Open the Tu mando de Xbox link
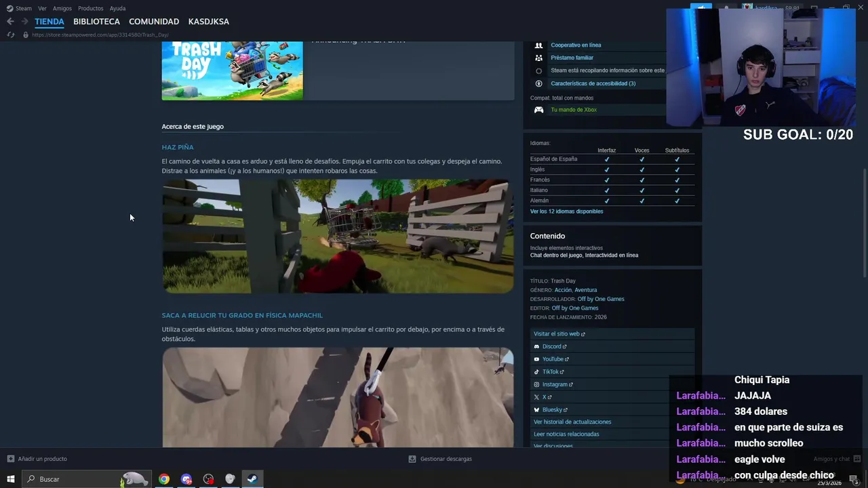 (x=574, y=110)
